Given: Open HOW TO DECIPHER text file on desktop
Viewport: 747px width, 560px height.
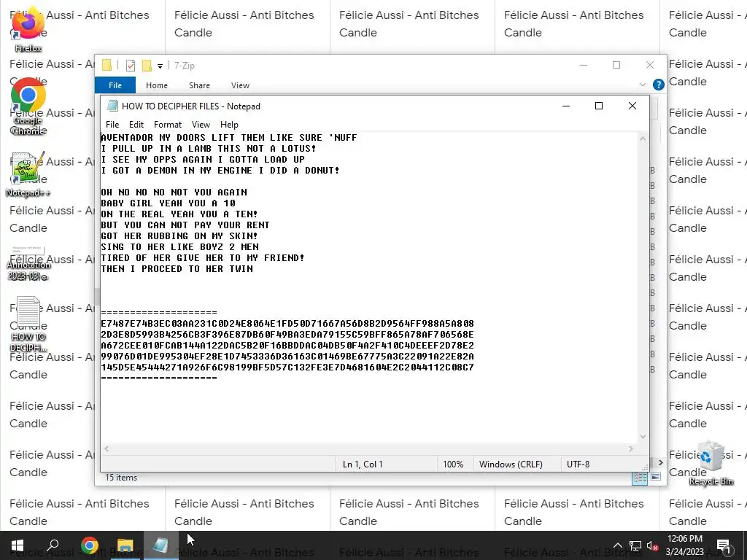Looking at the screenshot, I should (x=28, y=324).
